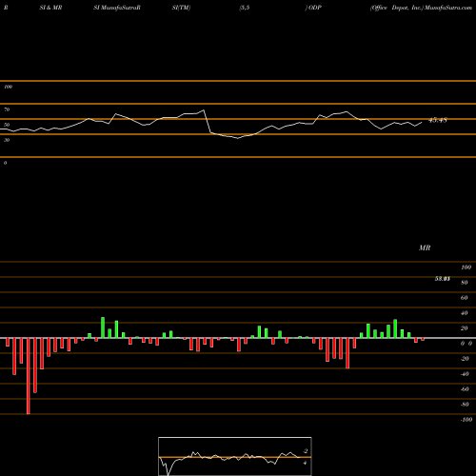Click the -60 label on MR axis
Viewport: 476px width, 476px height.
click(465, 389)
